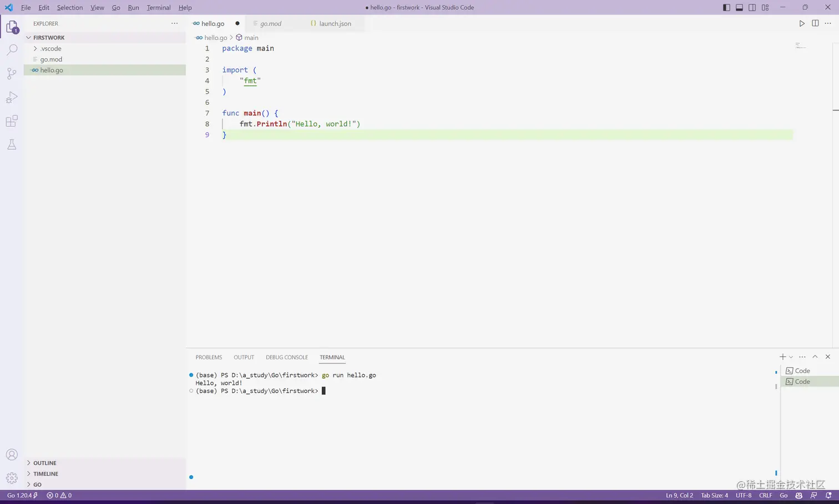This screenshot has width=839, height=504.
Task: Click the Go language mode status item
Action: [x=784, y=495]
